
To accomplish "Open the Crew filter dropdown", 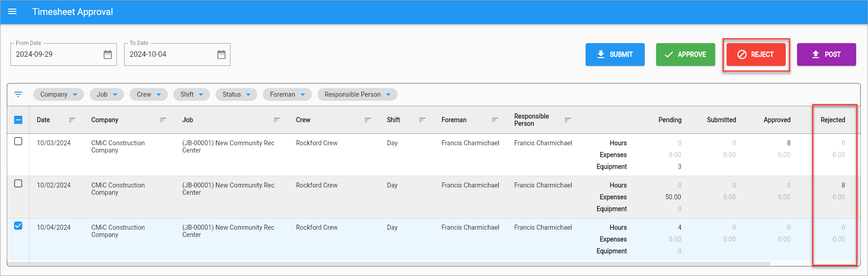I will 149,94.
